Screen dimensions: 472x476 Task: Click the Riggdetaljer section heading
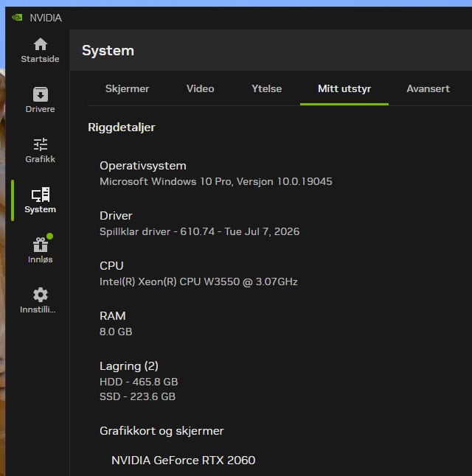pos(121,127)
